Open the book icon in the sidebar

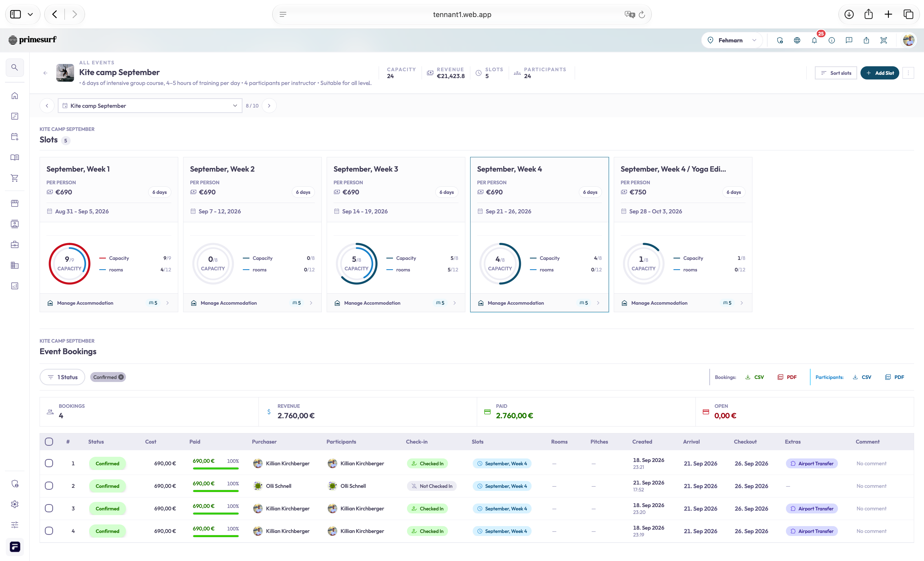tap(15, 158)
